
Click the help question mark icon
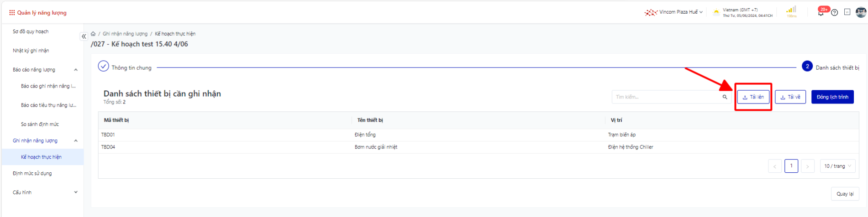[834, 12]
